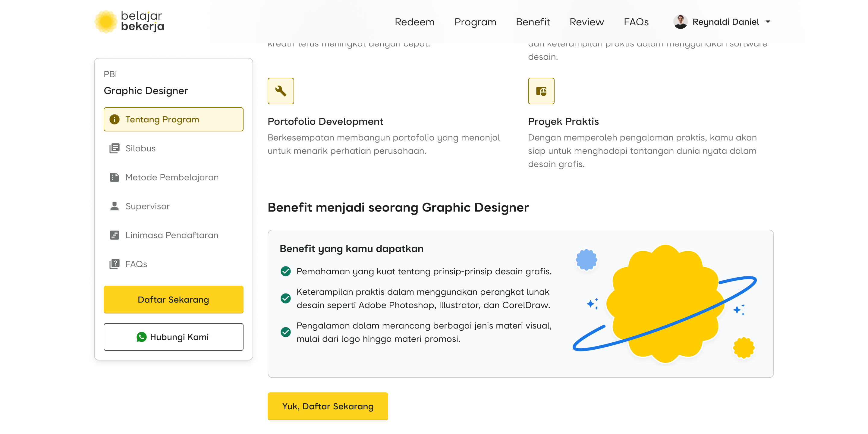Viewport: 868px width, 434px height.
Task: Click the yellow planet illustration
Action: (x=665, y=303)
